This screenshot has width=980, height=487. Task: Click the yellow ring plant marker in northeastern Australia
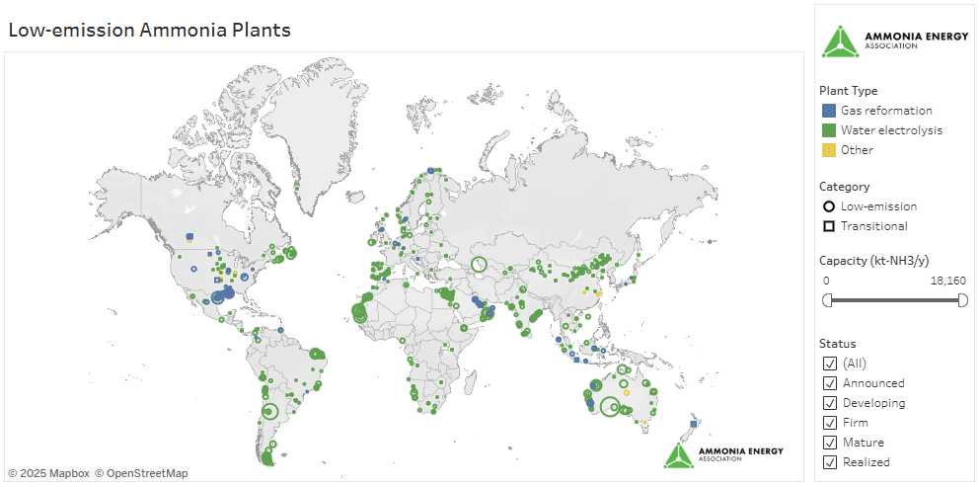(627, 392)
